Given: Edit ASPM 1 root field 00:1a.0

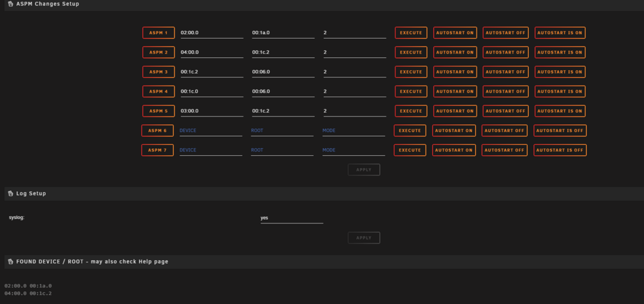Looking at the screenshot, I should [x=283, y=33].
